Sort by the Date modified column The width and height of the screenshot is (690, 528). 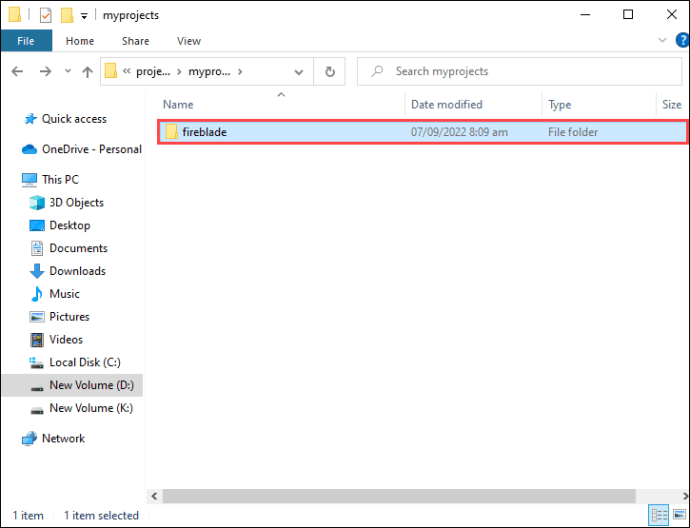coord(446,105)
